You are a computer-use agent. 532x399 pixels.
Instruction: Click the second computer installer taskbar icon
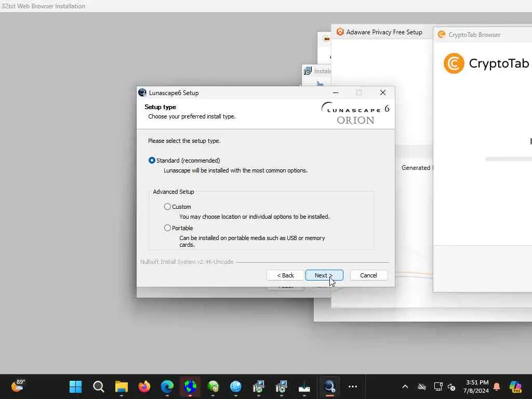point(281,387)
